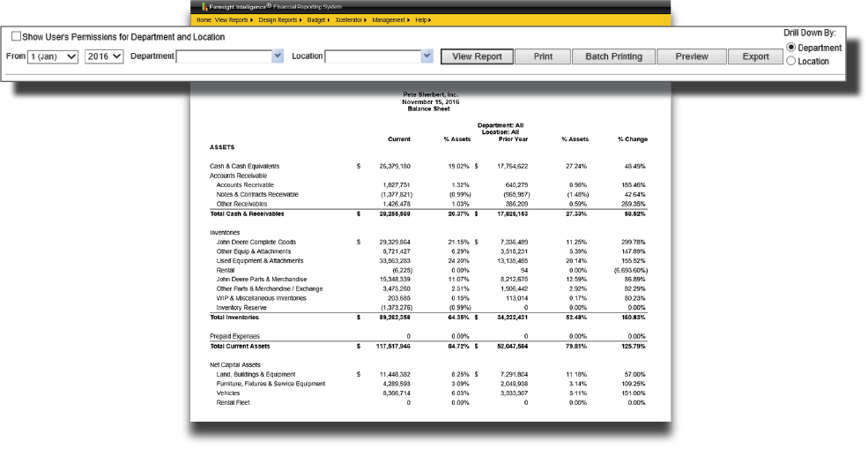Click the Export button
Image resolution: width=868 pixels, height=449 pixels.
755,56
